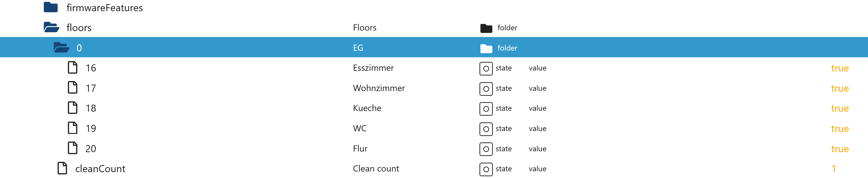Click the file icon for object 16
Viewport: 868px width, 178px height.
click(x=73, y=68)
